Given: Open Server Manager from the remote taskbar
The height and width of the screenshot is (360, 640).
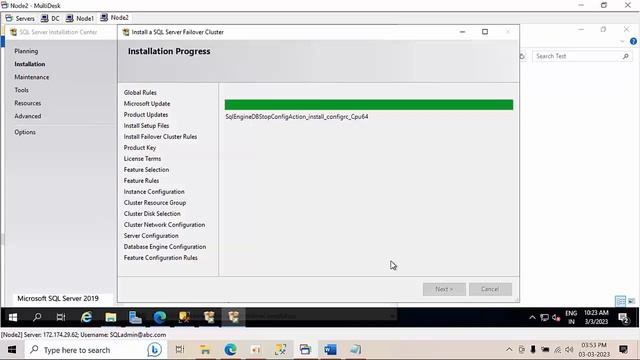Looking at the screenshot, I should pos(135,317).
